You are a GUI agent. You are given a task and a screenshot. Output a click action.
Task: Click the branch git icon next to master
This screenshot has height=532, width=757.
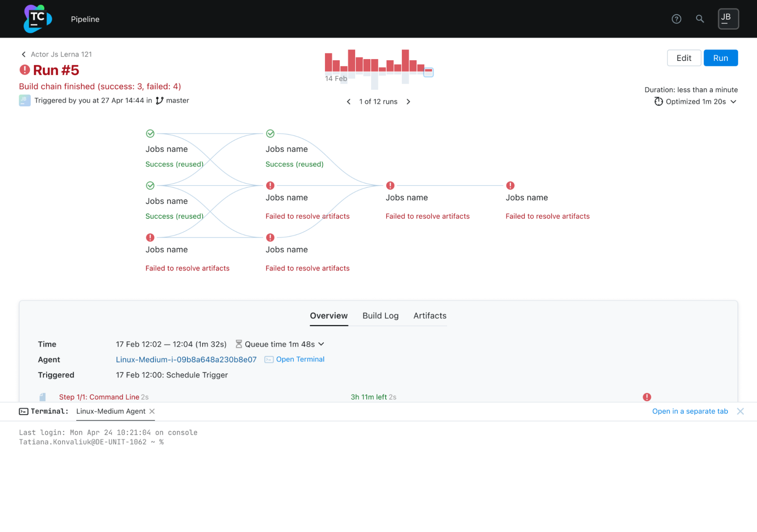pyautogui.click(x=159, y=100)
